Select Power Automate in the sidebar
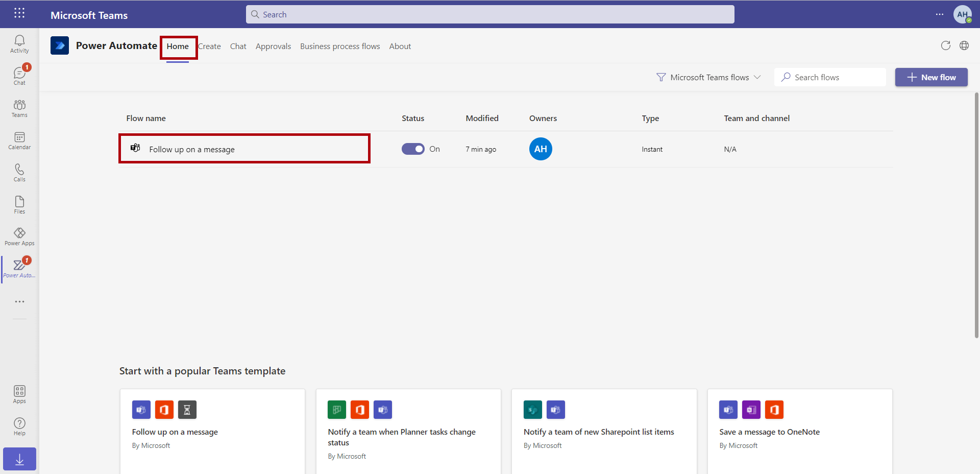 19,269
